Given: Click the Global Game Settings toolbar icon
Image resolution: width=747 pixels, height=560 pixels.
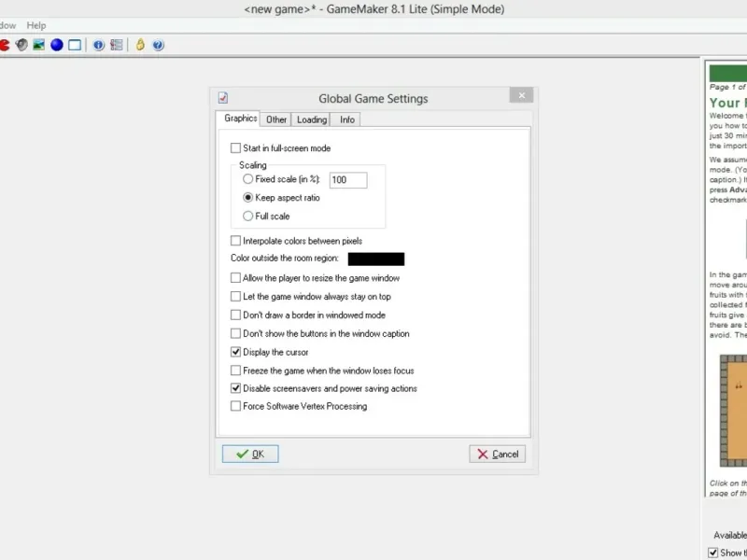Looking at the screenshot, I should click(116, 45).
